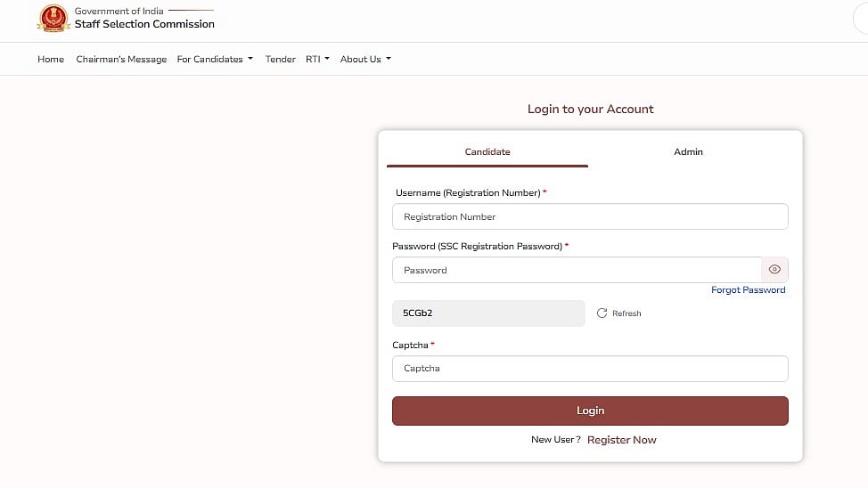This screenshot has width=868, height=488.
Task: Click the Captcha text input box
Action: pyautogui.click(x=590, y=369)
